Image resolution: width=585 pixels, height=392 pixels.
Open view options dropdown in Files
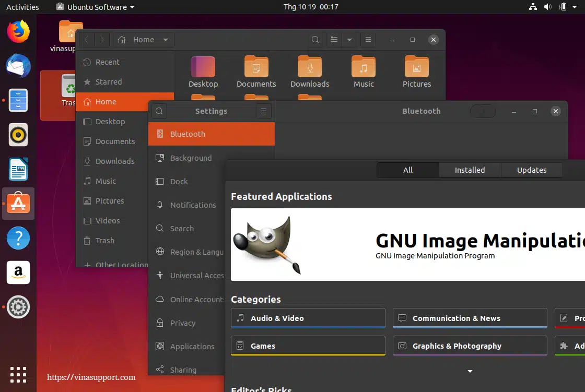pos(349,40)
